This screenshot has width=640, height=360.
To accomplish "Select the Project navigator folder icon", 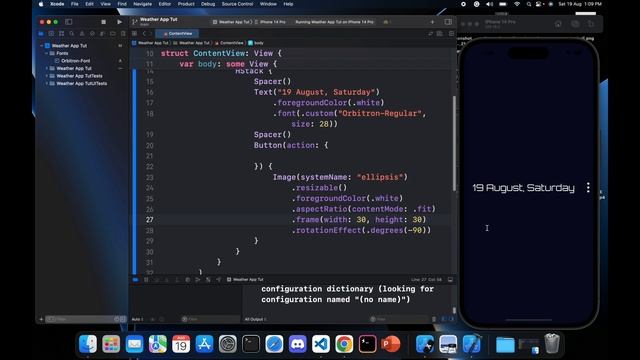I will point(41,33).
